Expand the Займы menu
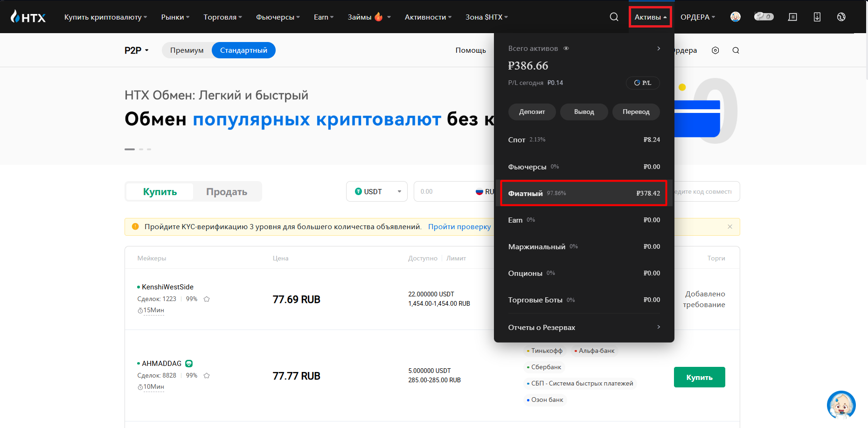Screen dimensions: 868x428 pos(369,17)
